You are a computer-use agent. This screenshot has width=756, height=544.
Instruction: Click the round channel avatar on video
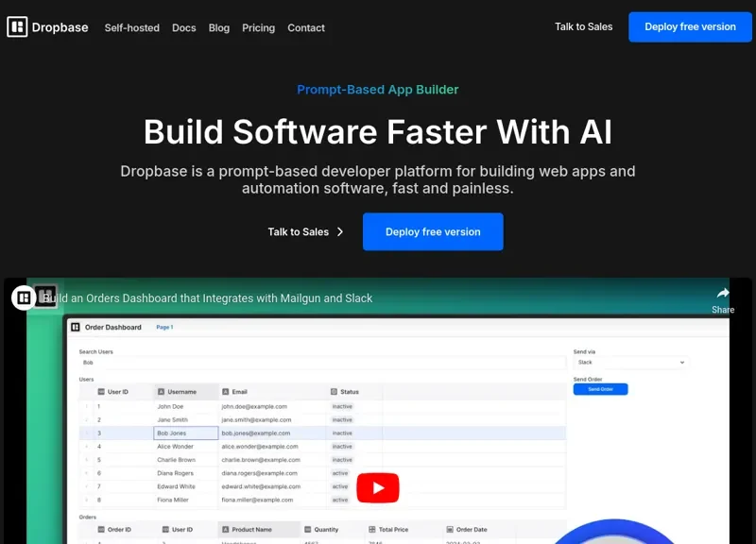click(x=24, y=297)
